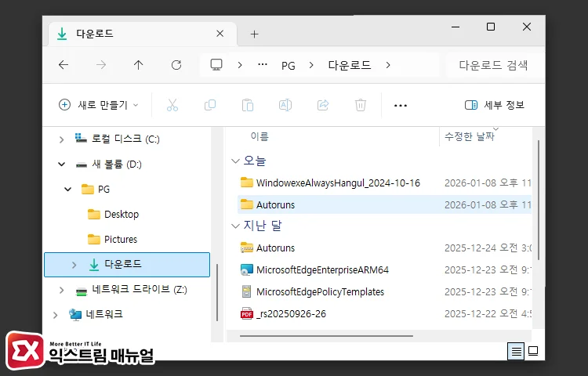
Task: Click PG in the address breadcrumb
Action: [x=289, y=66]
